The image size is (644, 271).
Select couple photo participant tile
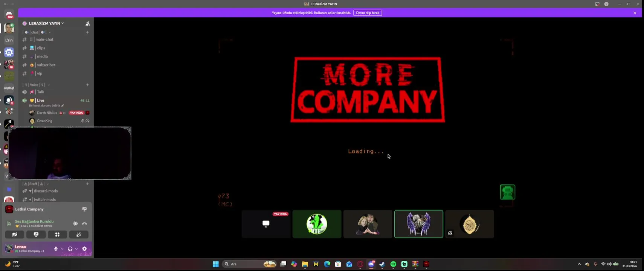click(368, 224)
